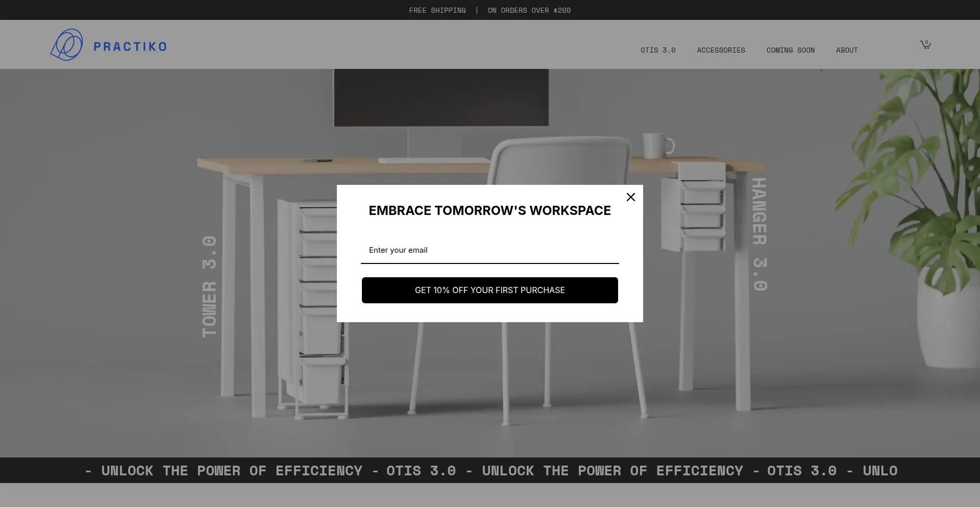
Task: Focus the Enter your email field
Action: tap(489, 250)
